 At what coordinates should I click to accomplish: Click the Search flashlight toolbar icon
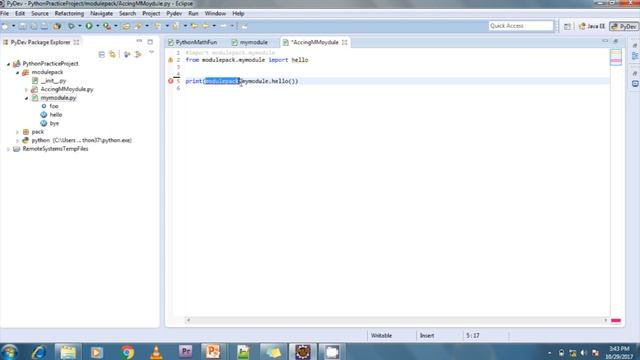click(138, 26)
